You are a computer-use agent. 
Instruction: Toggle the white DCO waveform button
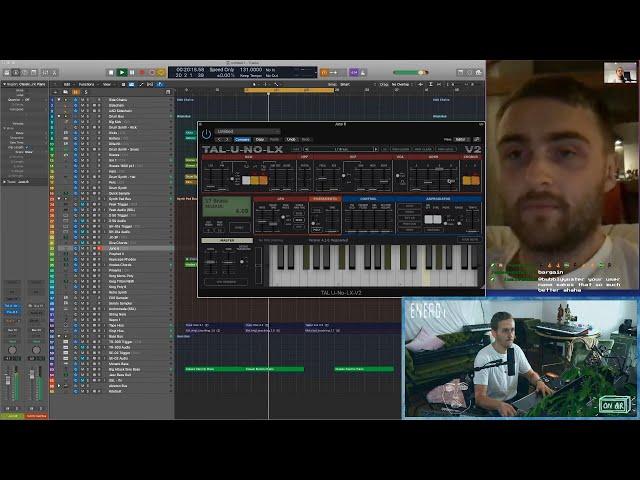[246, 180]
